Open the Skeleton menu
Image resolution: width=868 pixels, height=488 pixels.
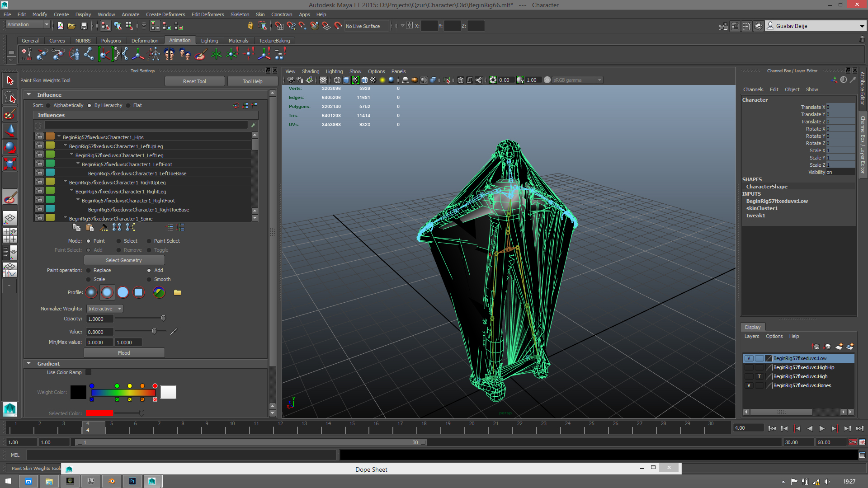pos(240,14)
